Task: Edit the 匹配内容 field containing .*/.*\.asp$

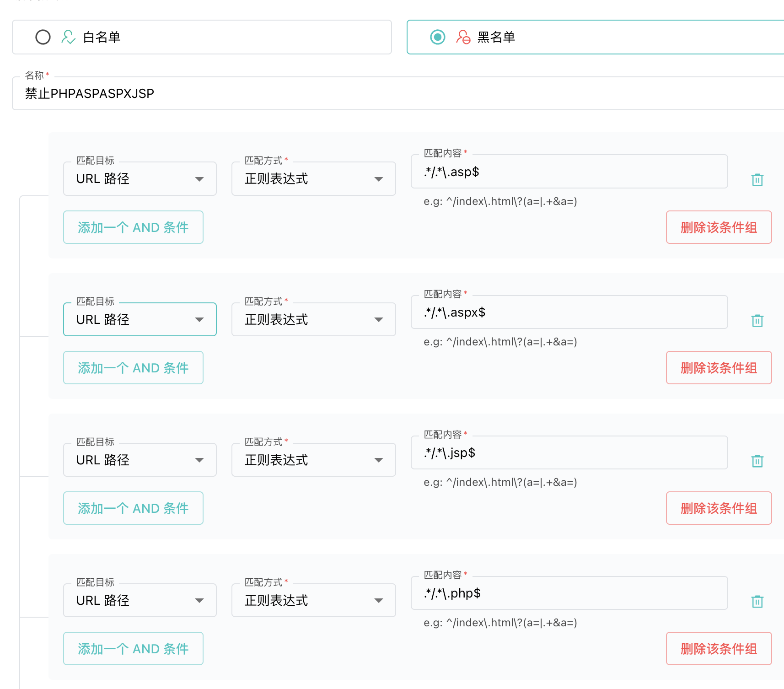Action: point(569,172)
